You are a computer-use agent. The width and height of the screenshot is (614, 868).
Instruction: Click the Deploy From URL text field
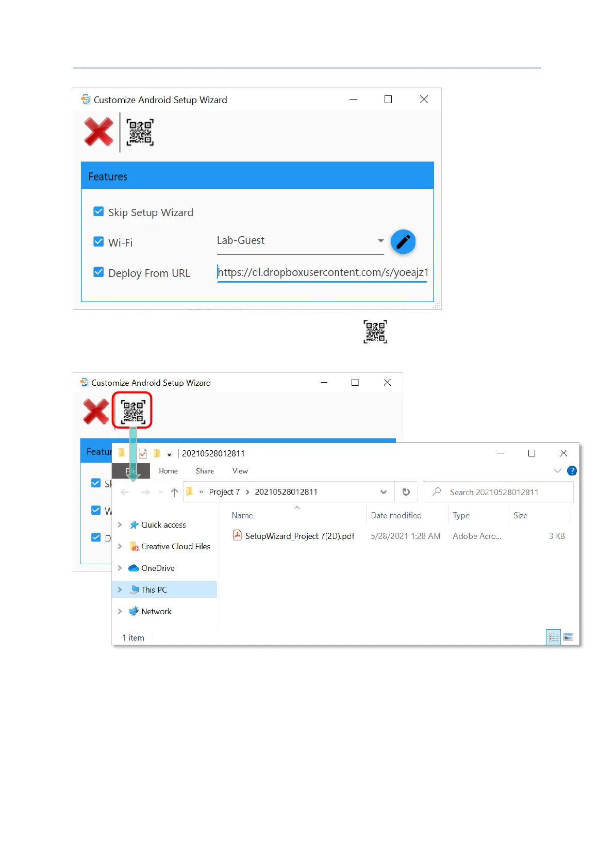point(323,272)
